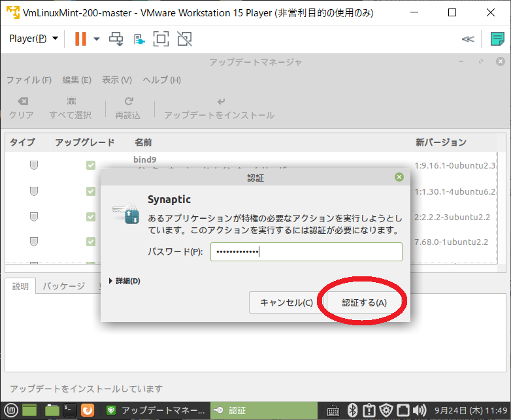Viewport: 511px width, 420px height.
Task: Open ファイル(F) menu in Update Manager
Action: click(29, 80)
